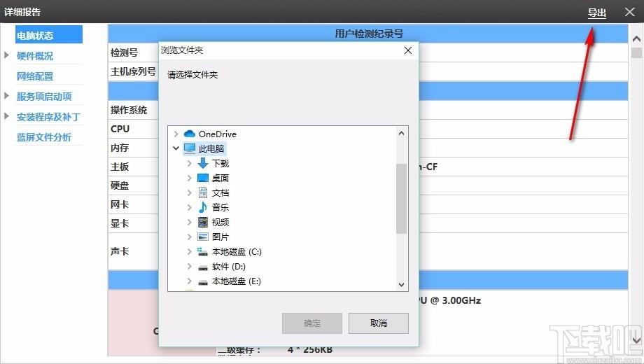
Task: Click the folder tree scrollbar thumb
Action: (401, 198)
